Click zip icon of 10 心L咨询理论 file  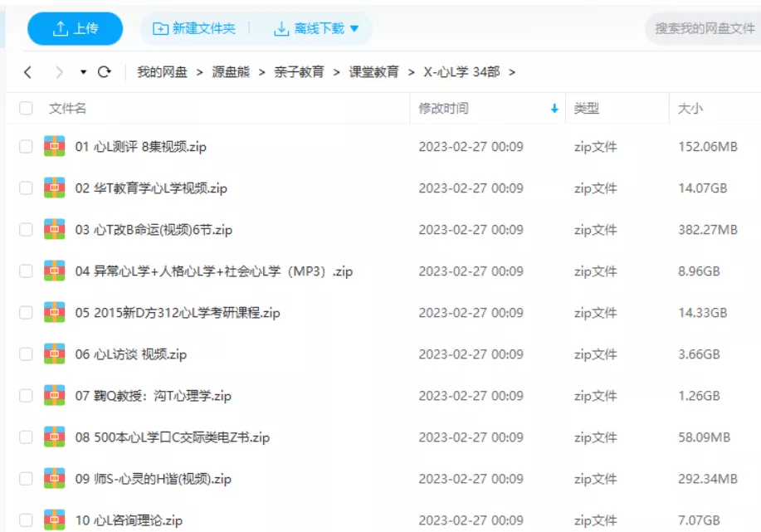(55, 520)
